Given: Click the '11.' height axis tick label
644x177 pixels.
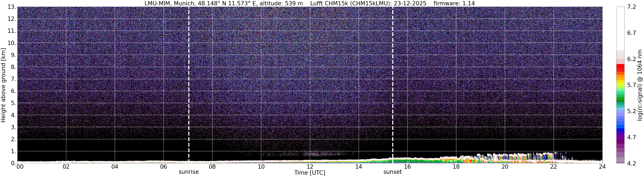Looking at the screenshot, I should pyautogui.click(x=12, y=31).
